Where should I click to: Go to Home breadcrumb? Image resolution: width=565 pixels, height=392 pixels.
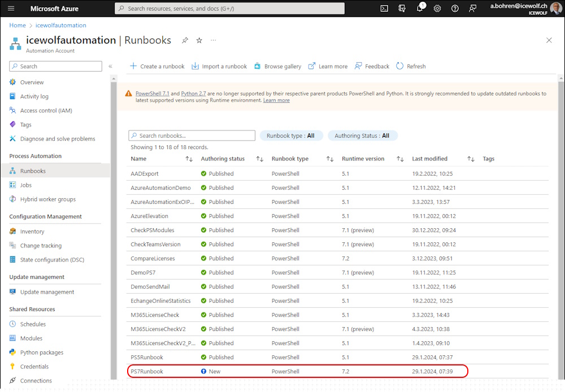18,25
